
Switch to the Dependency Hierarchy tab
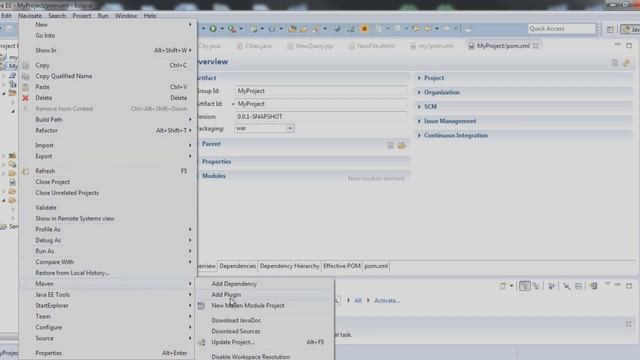pyautogui.click(x=289, y=266)
